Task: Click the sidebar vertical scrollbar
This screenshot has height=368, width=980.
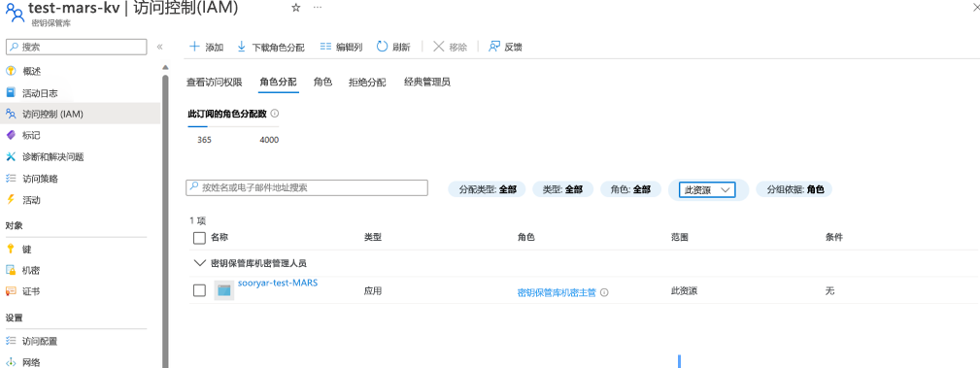Action: [x=166, y=221]
